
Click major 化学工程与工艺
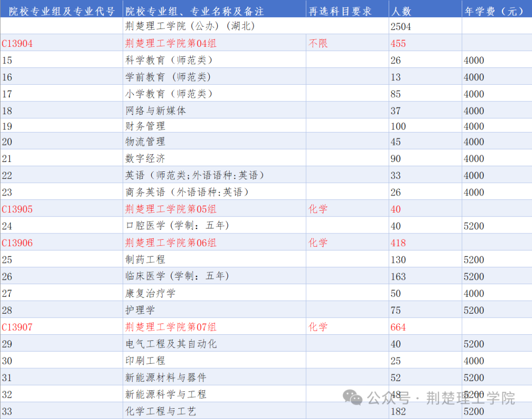click(161, 411)
